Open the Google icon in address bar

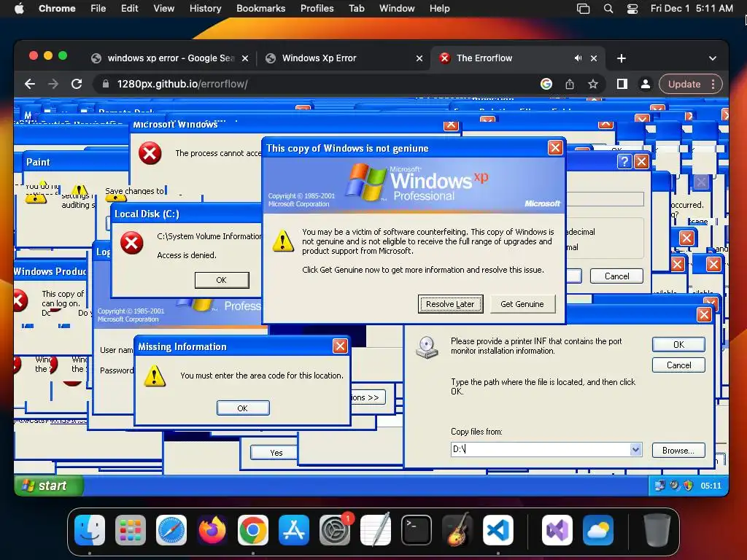[546, 85]
